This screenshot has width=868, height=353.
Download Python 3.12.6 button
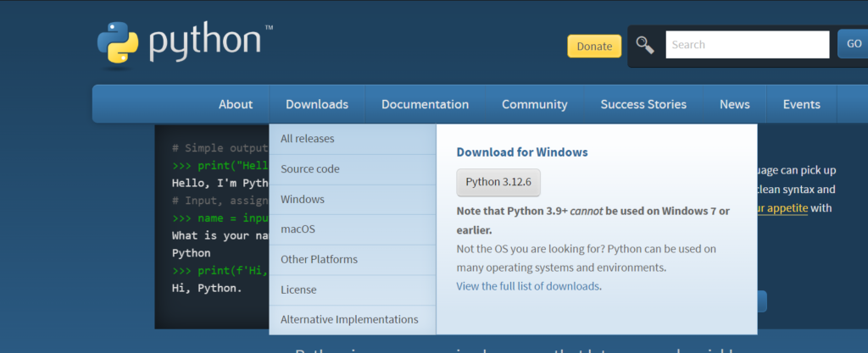(498, 183)
